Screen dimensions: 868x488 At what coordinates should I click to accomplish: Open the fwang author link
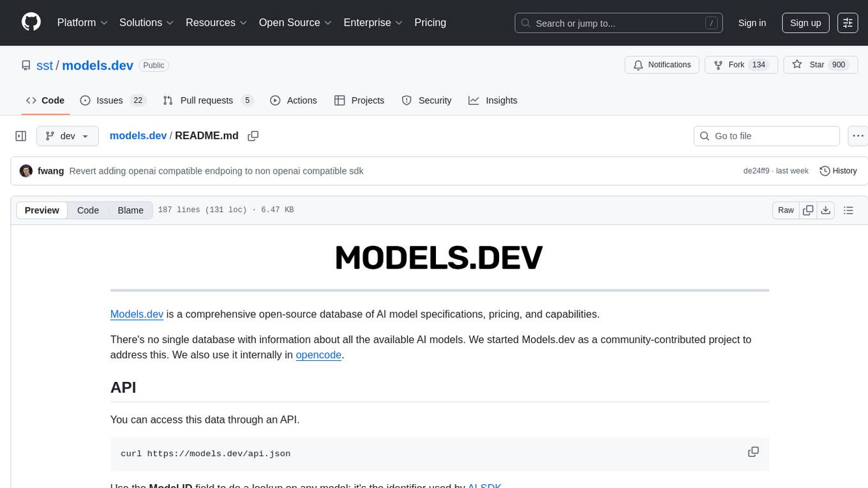click(50, 171)
